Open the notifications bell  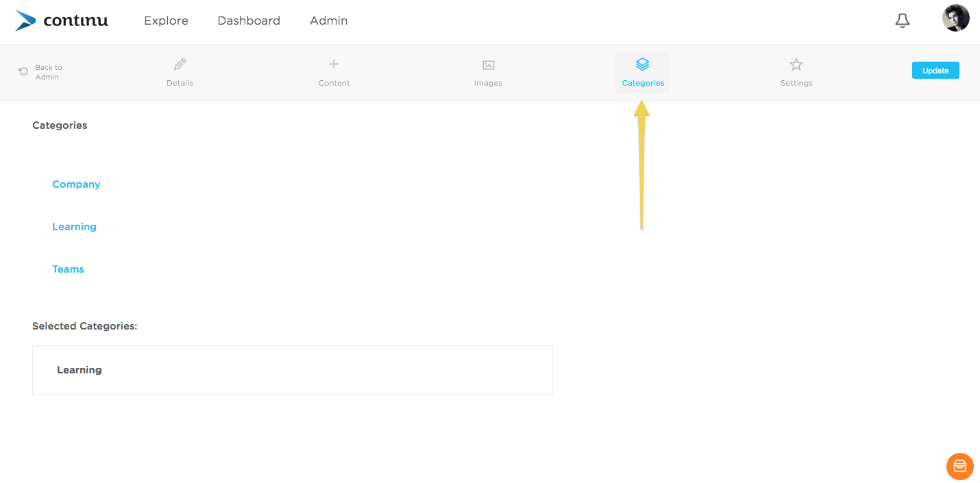(903, 21)
